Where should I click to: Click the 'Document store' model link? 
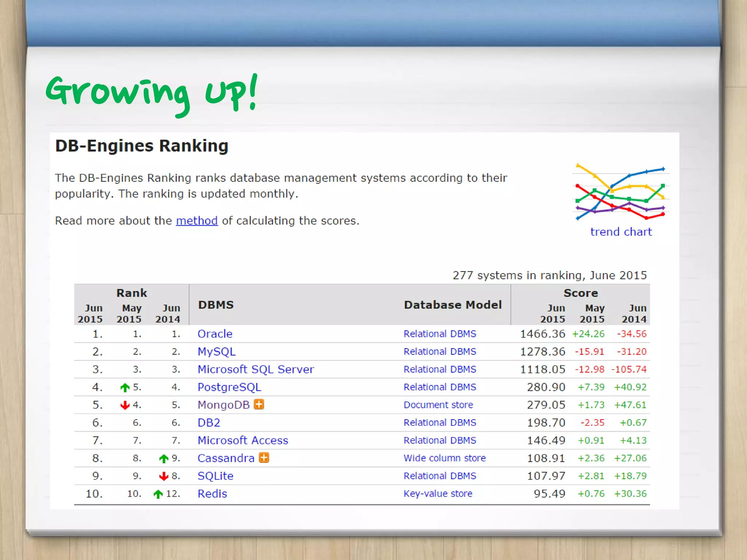pos(438,405)
